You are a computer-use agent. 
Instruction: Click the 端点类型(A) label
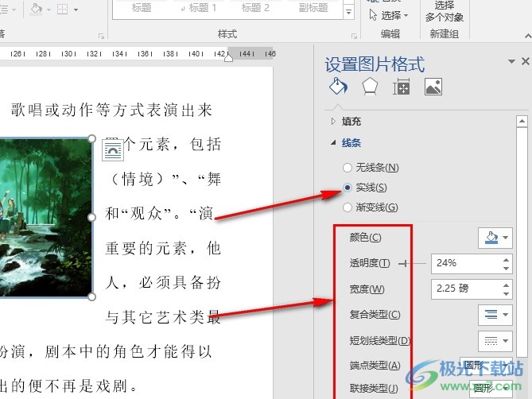375,366
